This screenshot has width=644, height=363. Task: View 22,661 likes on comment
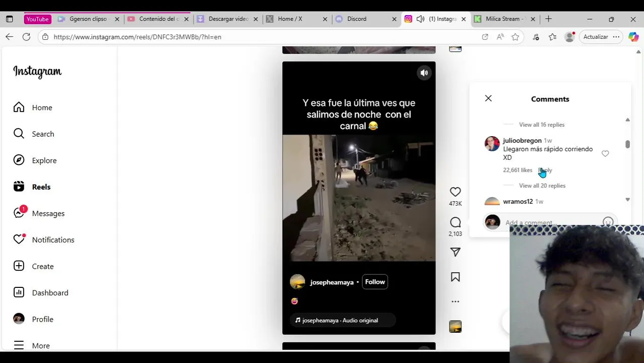[518, 170]
